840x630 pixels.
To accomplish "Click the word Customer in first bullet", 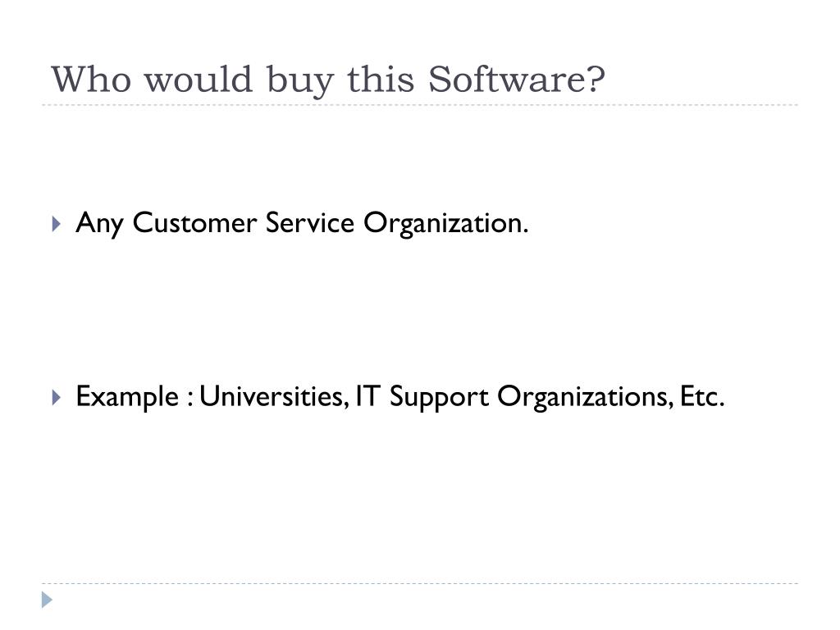I will [x=194, y=222].
